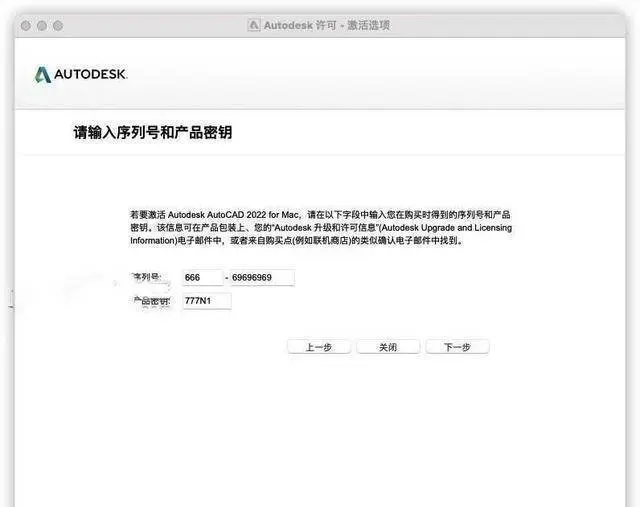Focus the product key field containing 777N1

207,301
